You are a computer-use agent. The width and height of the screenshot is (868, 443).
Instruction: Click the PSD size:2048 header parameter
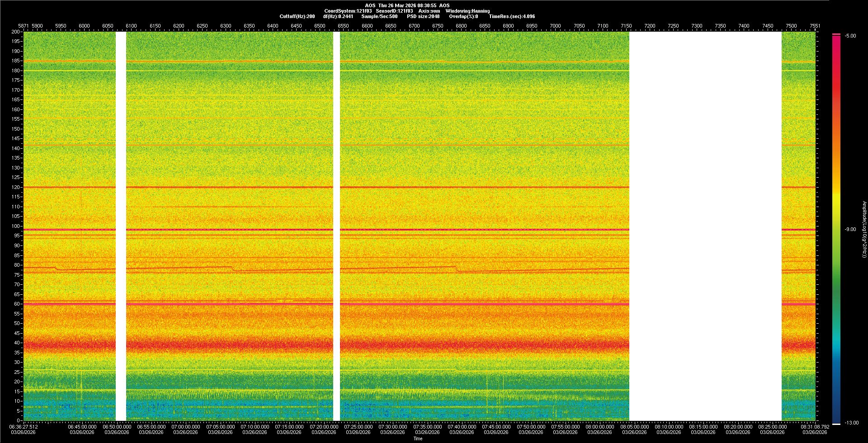tap(423, 16)
